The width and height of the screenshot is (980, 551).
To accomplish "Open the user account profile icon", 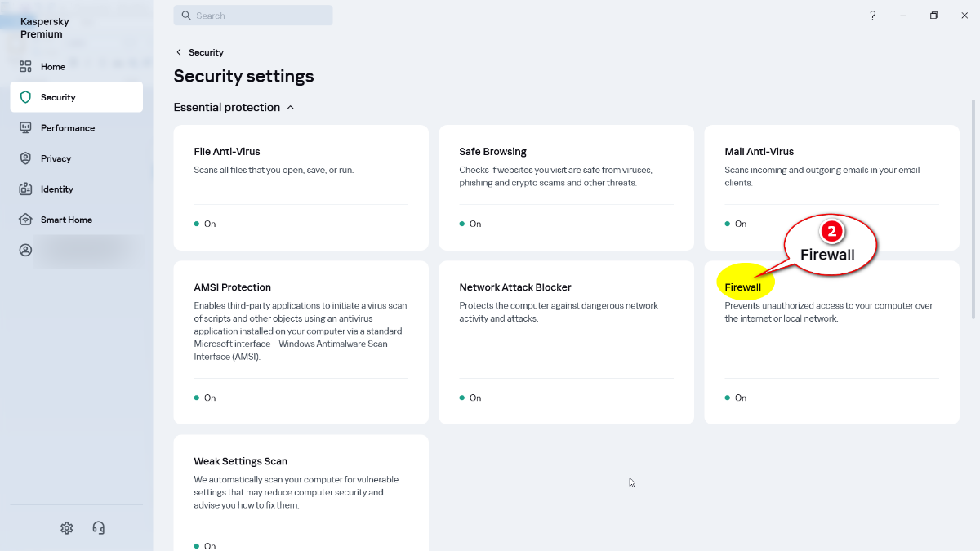I will pyautogui.click(x=25, y=251).
